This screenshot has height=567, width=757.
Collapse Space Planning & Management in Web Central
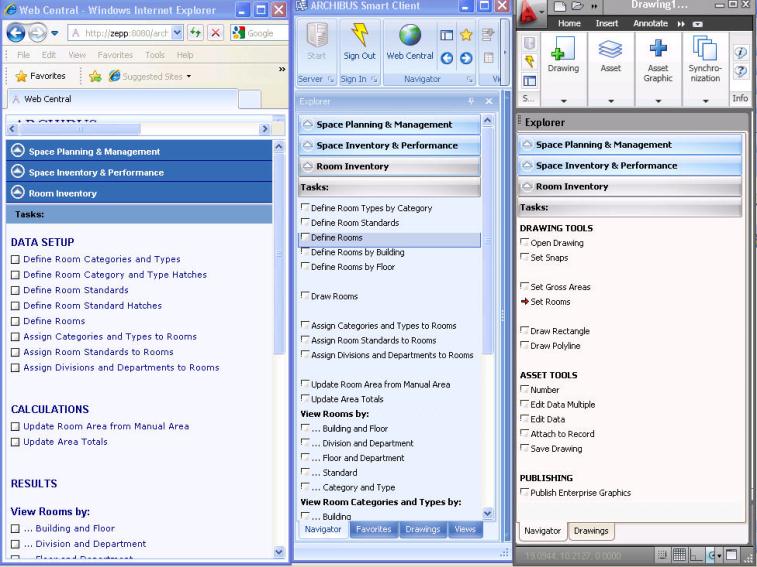tap(18, 151)
